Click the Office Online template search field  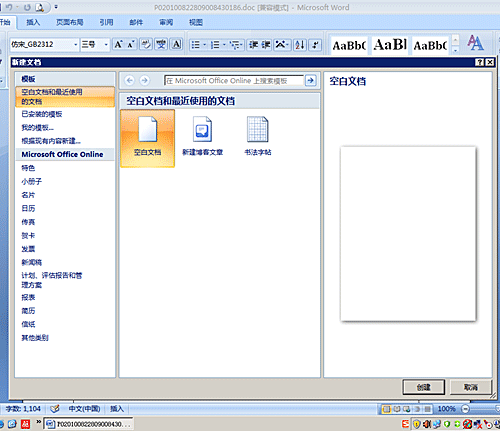[x=234, y=81]
